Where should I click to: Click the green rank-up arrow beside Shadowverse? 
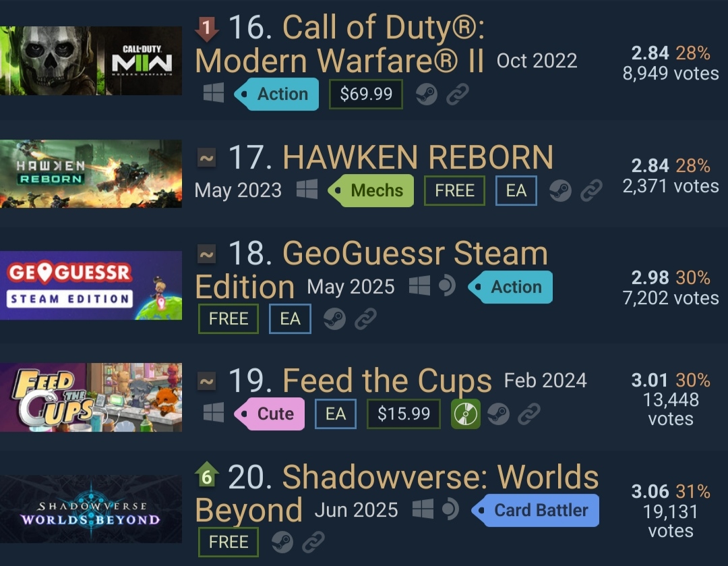coord(207,474)
